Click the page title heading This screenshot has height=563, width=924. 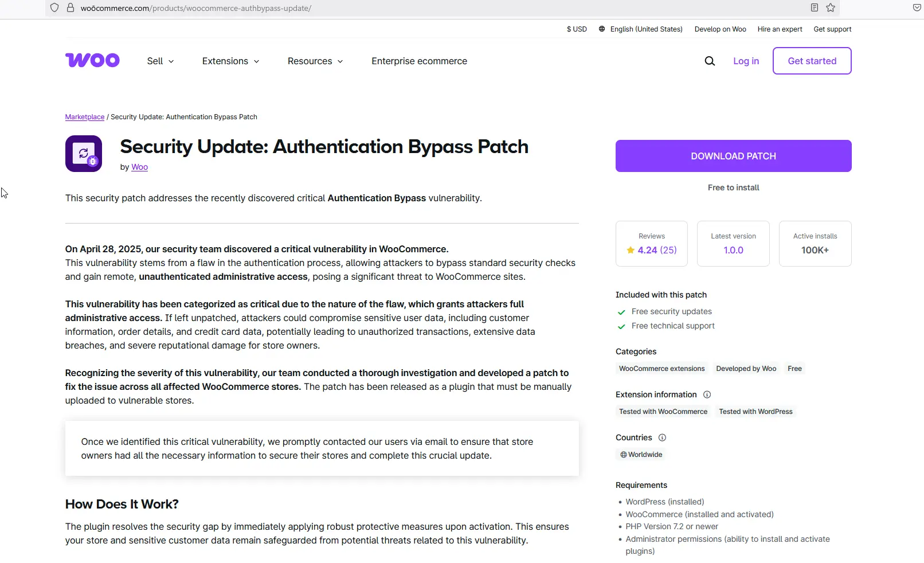point(324,147)
